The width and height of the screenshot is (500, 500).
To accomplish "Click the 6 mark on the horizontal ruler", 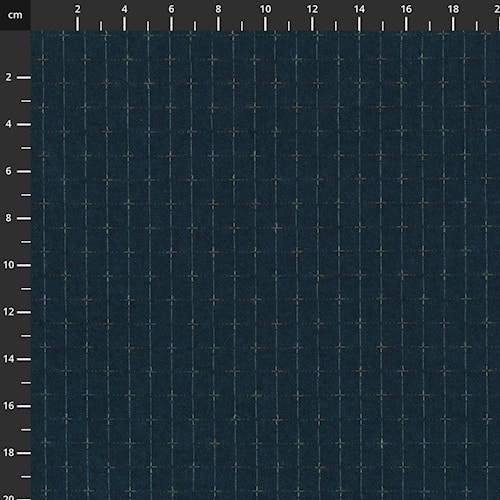I will pyautogui.click(x=171, y=9).
